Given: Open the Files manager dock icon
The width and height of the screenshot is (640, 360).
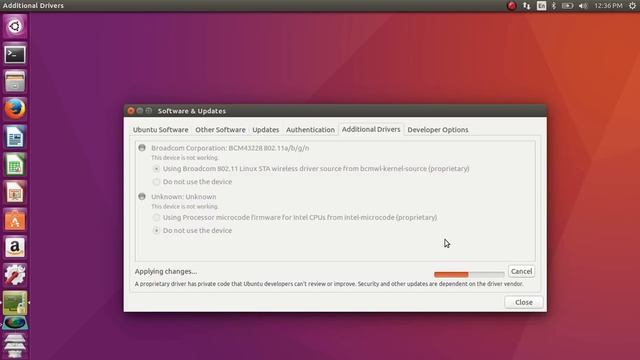Looking at the screenshot, I should point(15,82).
